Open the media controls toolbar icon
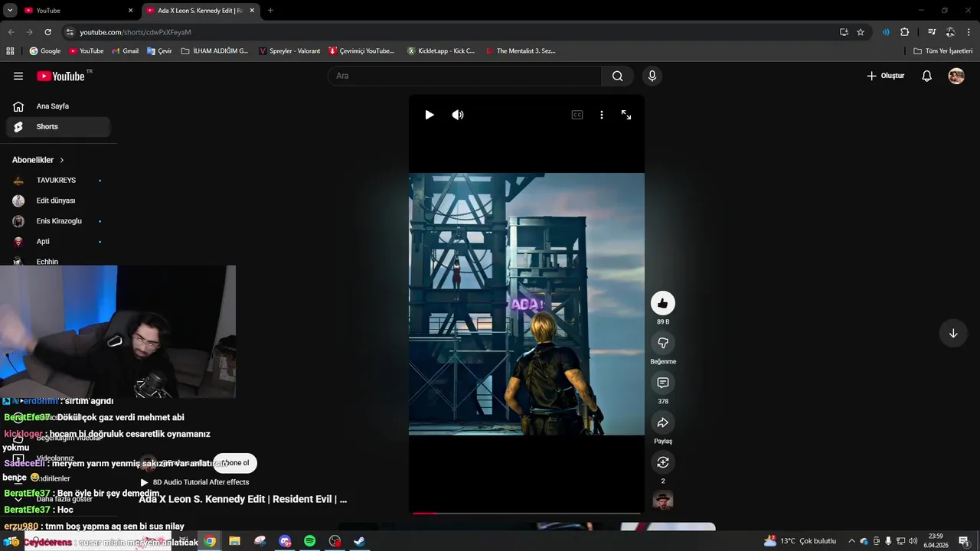Image resolution: width=980 pixels, height=551 pixels. coord(932,32)
